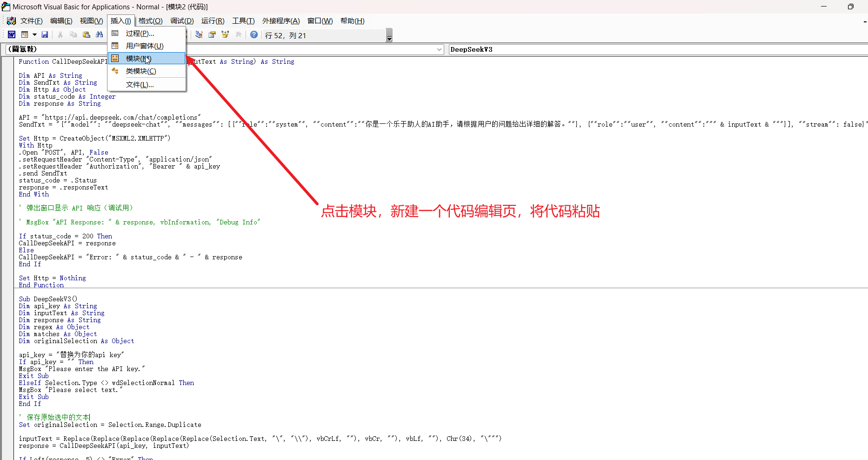
Task: Expand the Object combo box dropdown arrow
Action: (440, 49)
